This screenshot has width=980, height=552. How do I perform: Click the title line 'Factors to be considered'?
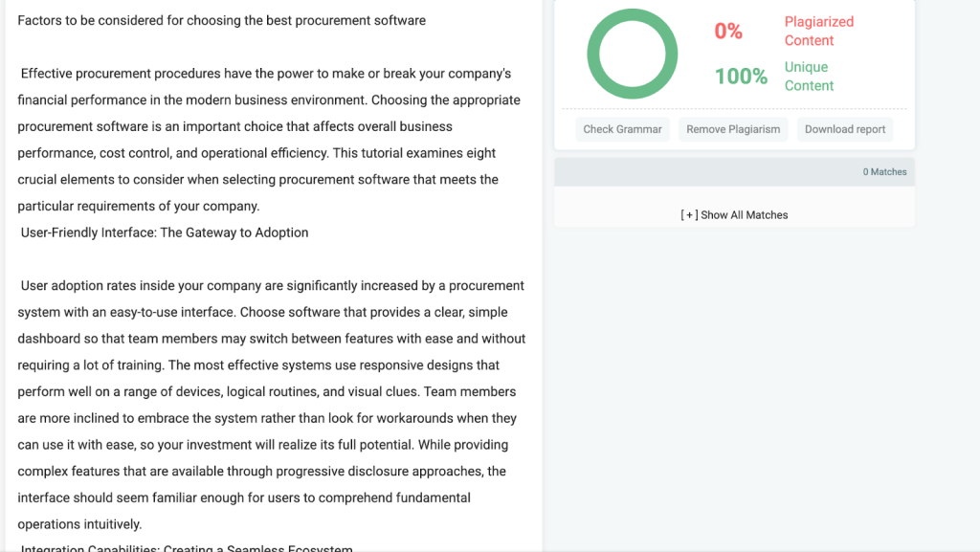(x=221, y=20)
